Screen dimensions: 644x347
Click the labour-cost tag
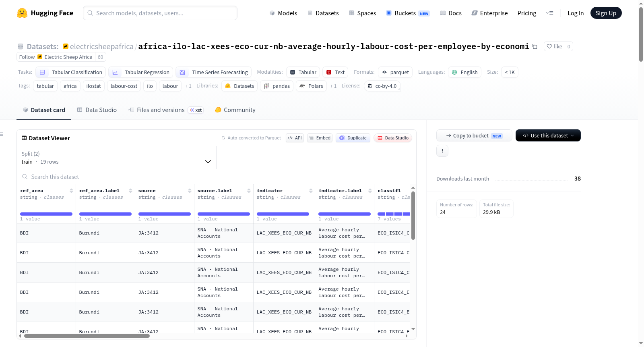point(124,86)
